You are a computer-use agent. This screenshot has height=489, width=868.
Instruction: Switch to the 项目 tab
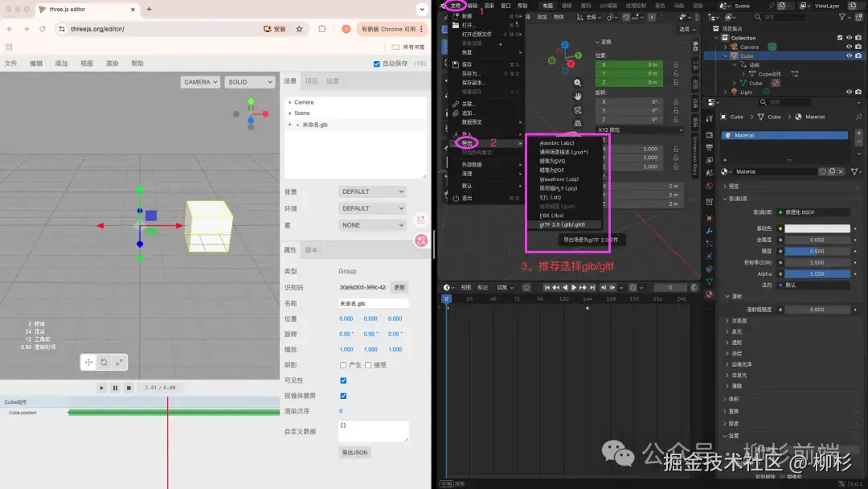coord(311,81)
